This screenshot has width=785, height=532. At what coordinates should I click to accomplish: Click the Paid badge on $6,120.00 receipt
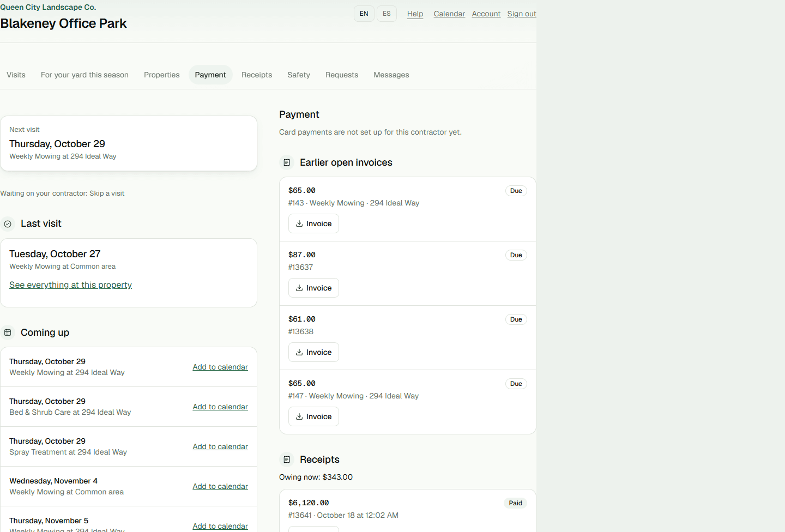coord(516,503)
